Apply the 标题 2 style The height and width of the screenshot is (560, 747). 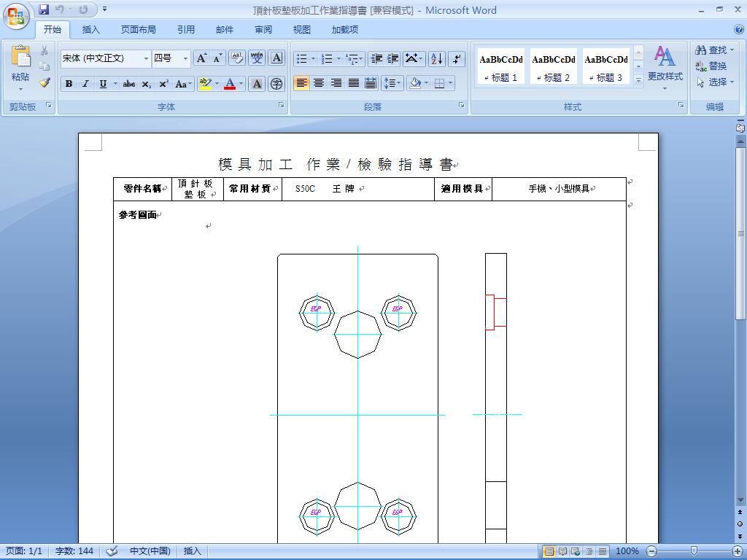(554, 68)
